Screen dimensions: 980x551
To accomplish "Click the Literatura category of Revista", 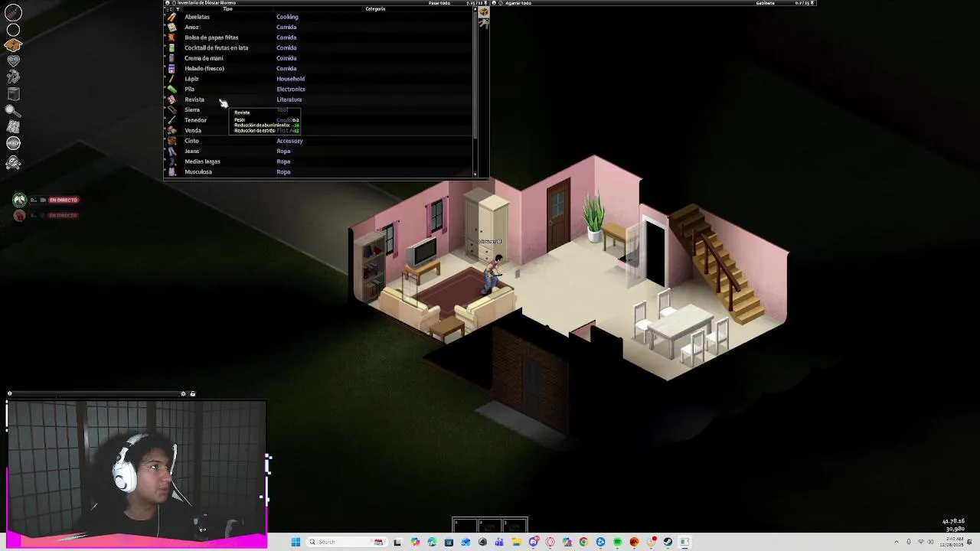I will (289, 99).
